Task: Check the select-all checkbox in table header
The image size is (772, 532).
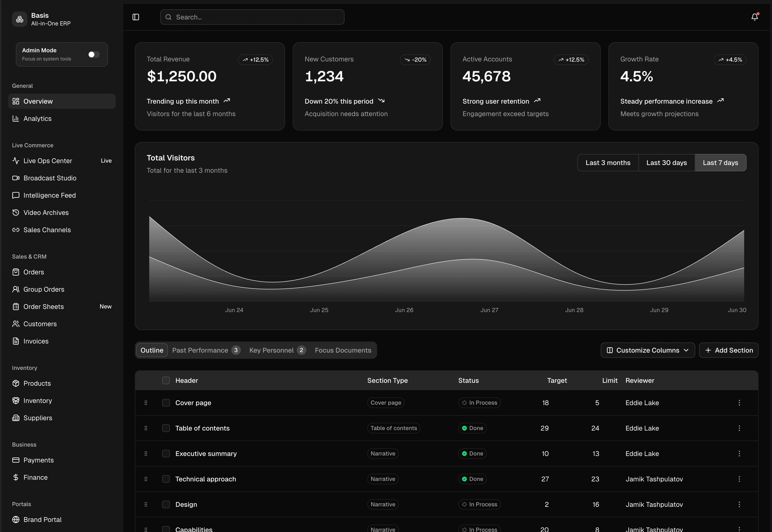Action: click(x=166, y=380)
